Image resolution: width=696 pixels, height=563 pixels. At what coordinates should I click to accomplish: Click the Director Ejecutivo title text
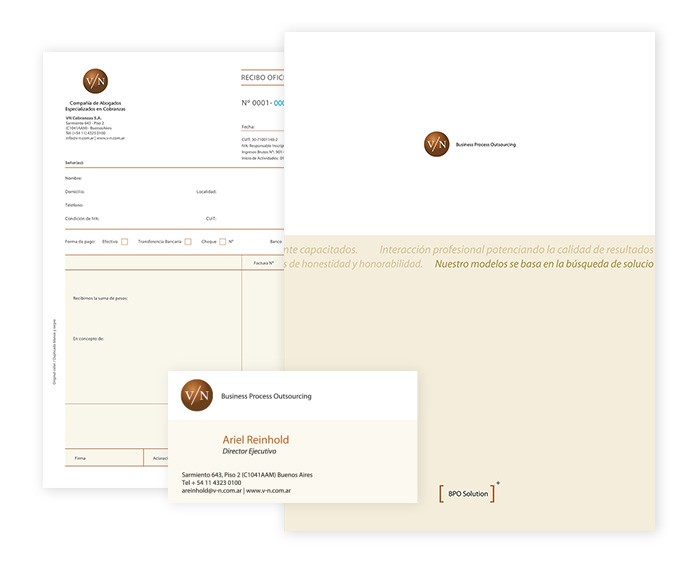coord(249,451)
